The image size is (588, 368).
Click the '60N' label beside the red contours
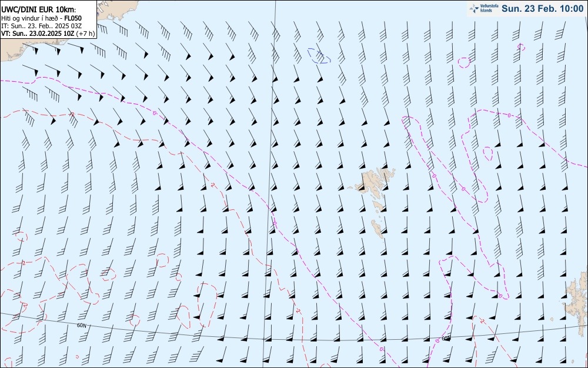point(82,325)
